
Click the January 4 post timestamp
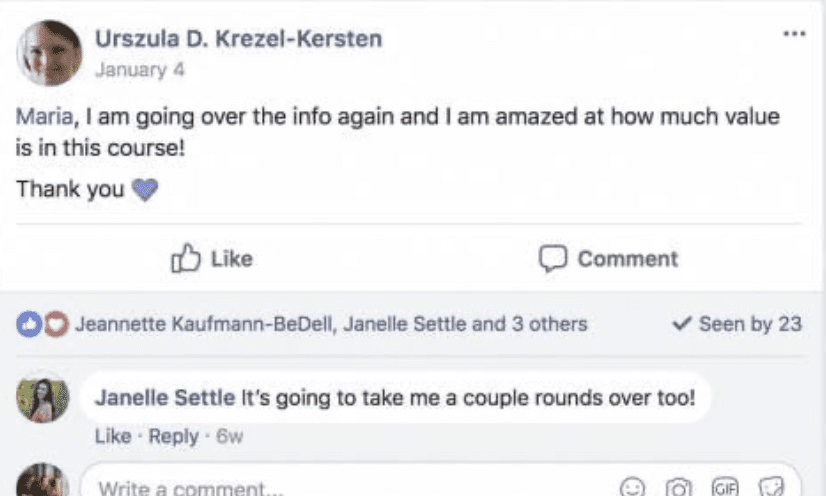140,71
